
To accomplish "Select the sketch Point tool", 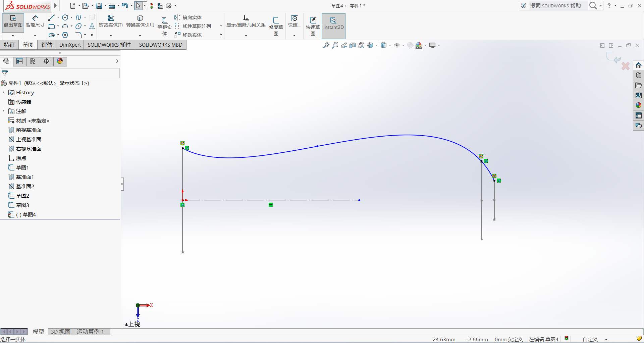I will pyautogui.click(x=92, y=35).
